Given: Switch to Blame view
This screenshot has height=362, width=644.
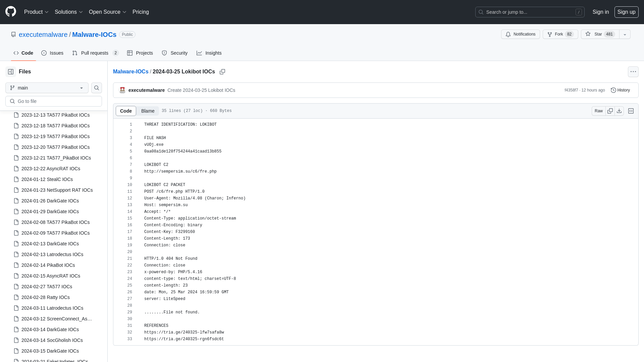Looking at the screenshot, I should click(x=148, y=111).
